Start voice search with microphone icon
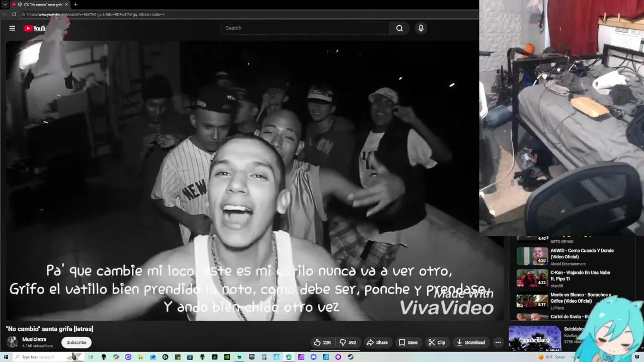This screenshot has height=362, width=644. tap(421, 28)
